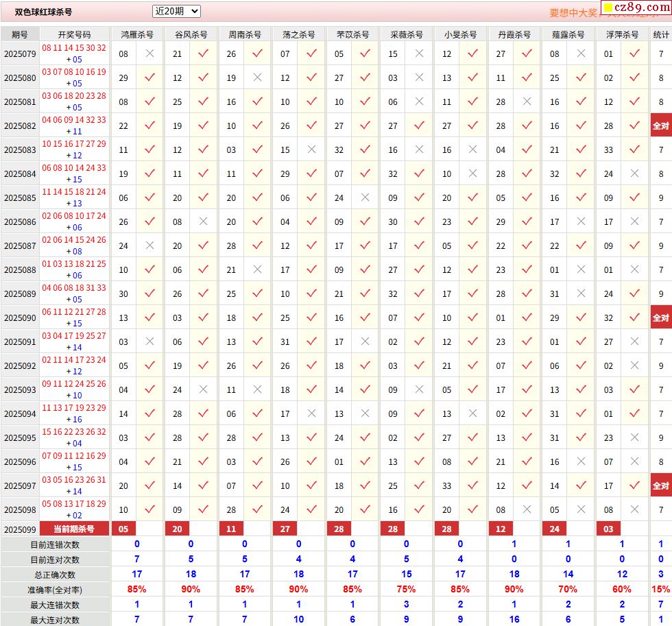Click the 采薇杀号 column header
Screen dimensions: 672x626
[406, 34]
